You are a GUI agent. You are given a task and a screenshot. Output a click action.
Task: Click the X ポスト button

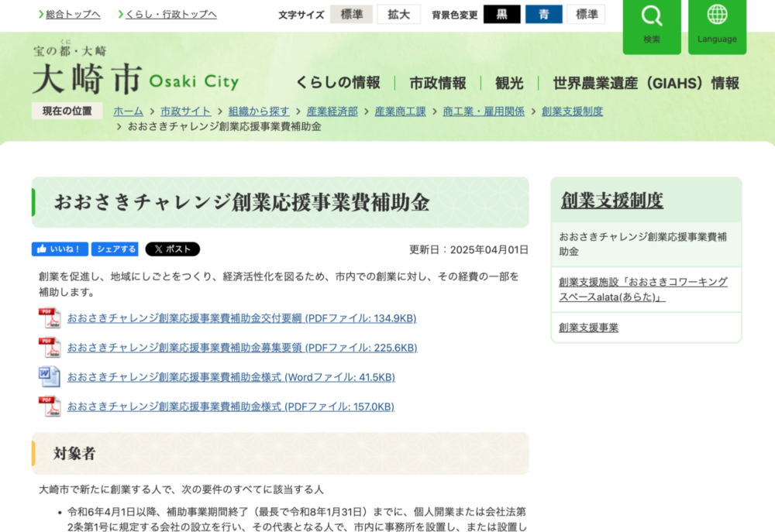pyautogui.click(x=173, y=249)
